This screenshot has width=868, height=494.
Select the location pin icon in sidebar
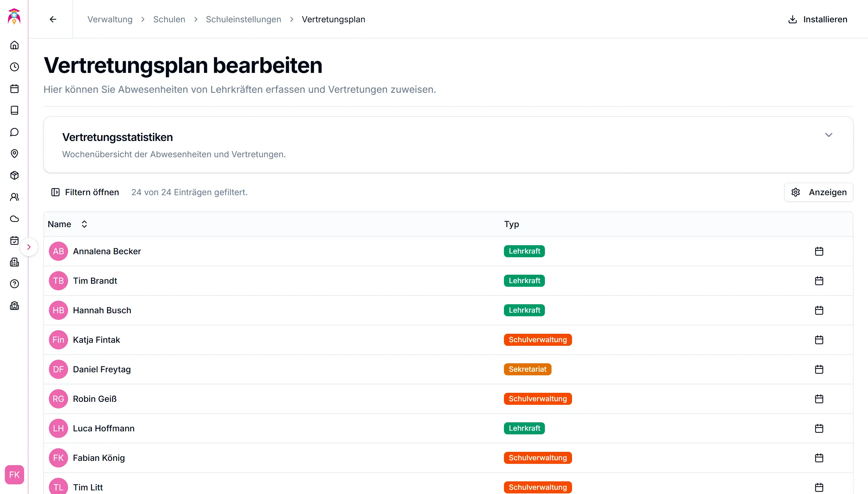click(14, 154)
